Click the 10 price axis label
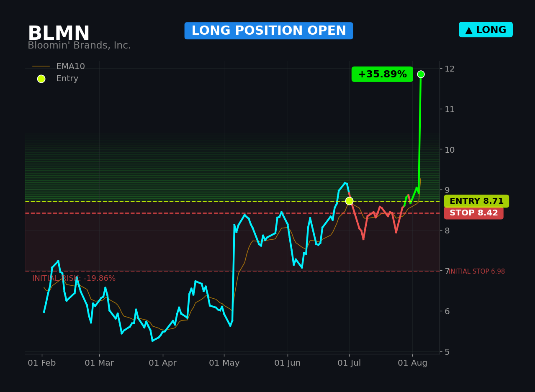 (450, 150)
